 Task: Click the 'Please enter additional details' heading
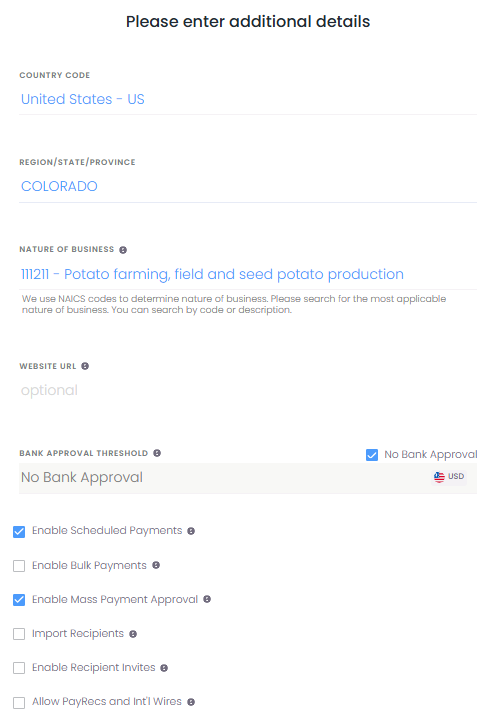pos(248,22)
